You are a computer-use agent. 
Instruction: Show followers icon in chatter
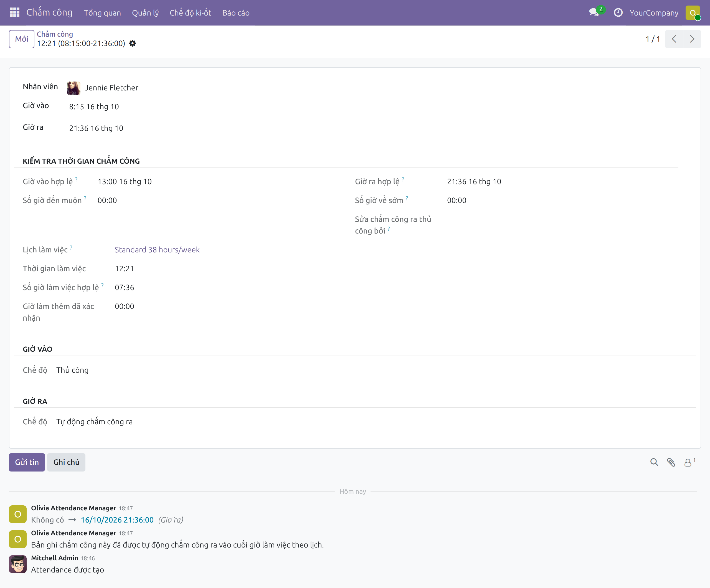coord(689,462)
